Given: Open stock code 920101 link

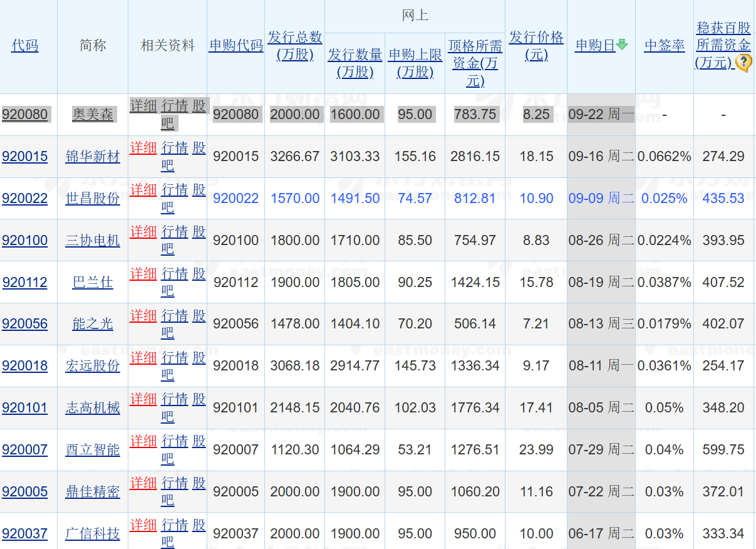Looking at the screenshot, I should point(25,408).
